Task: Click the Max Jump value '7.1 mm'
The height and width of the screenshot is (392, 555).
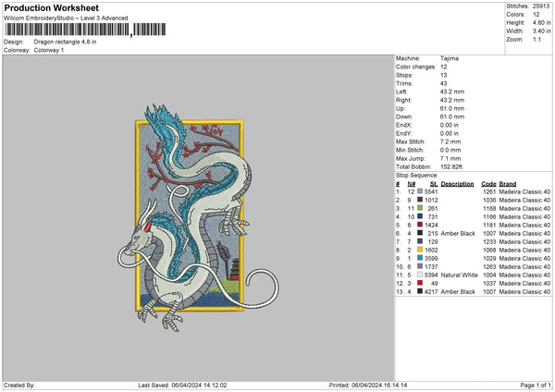Action: tap(450, 158)
